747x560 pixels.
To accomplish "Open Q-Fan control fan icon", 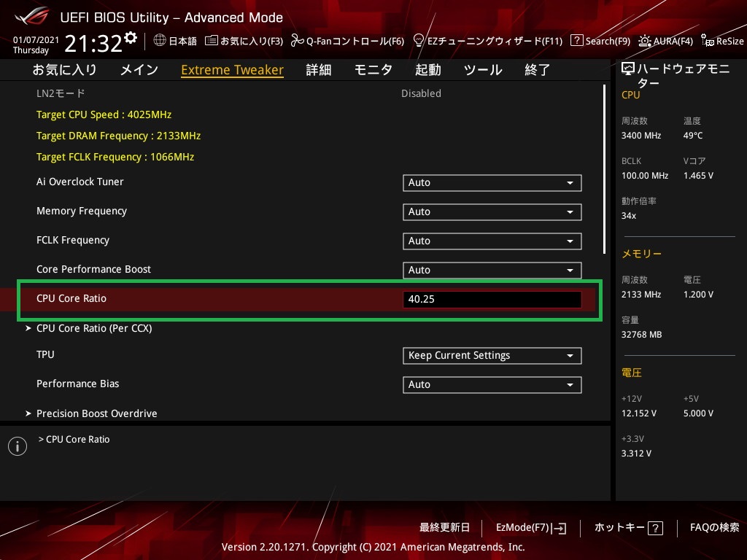I will (298, 41).
